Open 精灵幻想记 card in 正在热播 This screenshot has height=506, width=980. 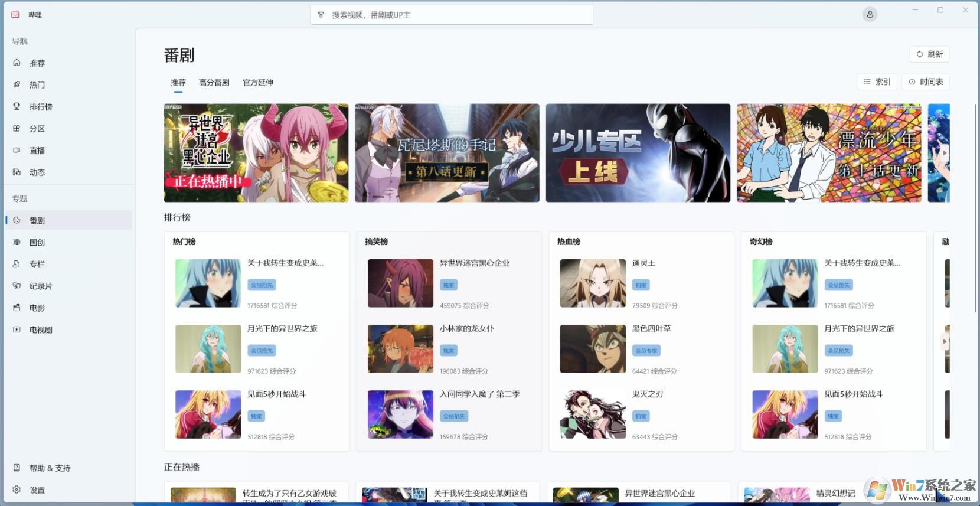(830, 493)
